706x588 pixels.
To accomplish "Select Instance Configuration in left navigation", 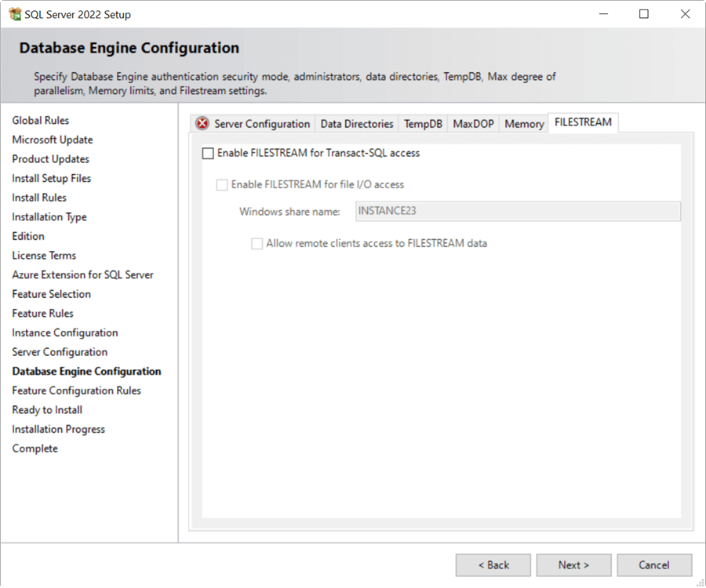I will 65,332.
